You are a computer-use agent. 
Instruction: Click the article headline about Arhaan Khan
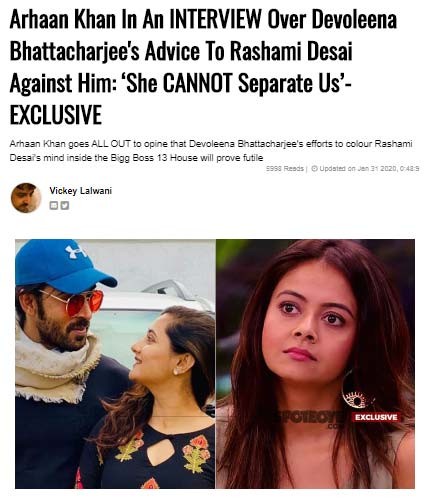click(203, 67)
